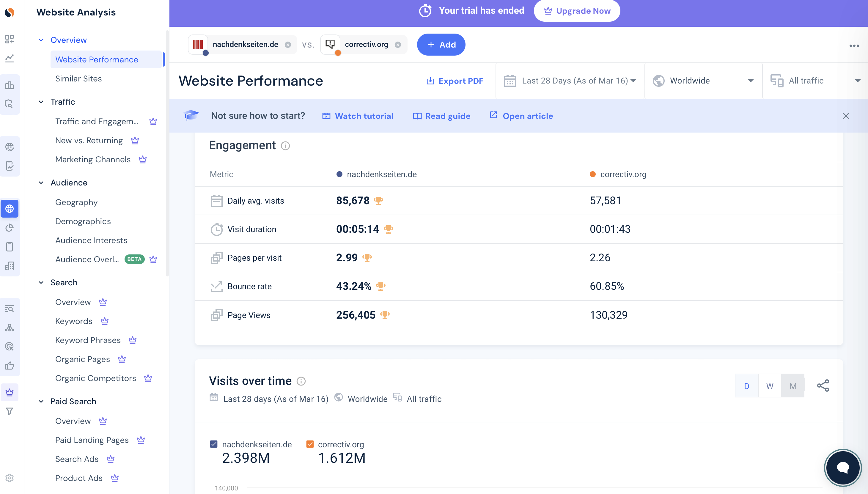
Task: Open the thumbs-up icon in left rail
Action: pos(10,365)
